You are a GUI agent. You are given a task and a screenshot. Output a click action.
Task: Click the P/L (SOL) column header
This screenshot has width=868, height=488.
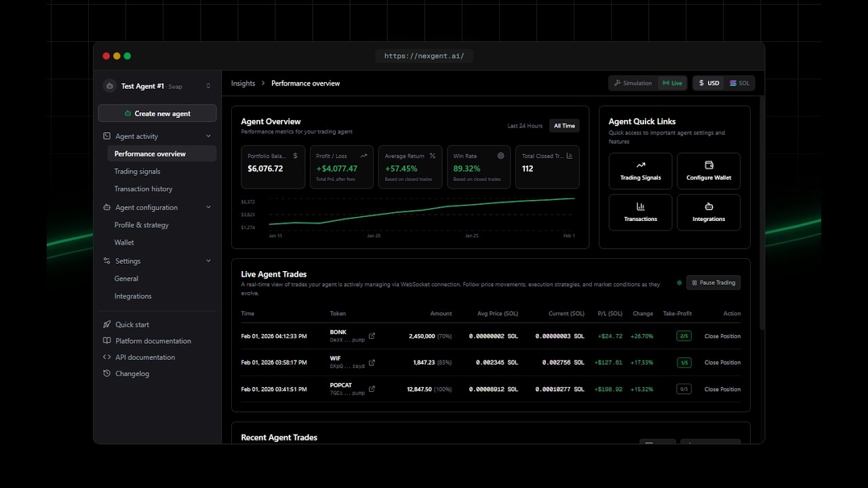pos(610,314)
